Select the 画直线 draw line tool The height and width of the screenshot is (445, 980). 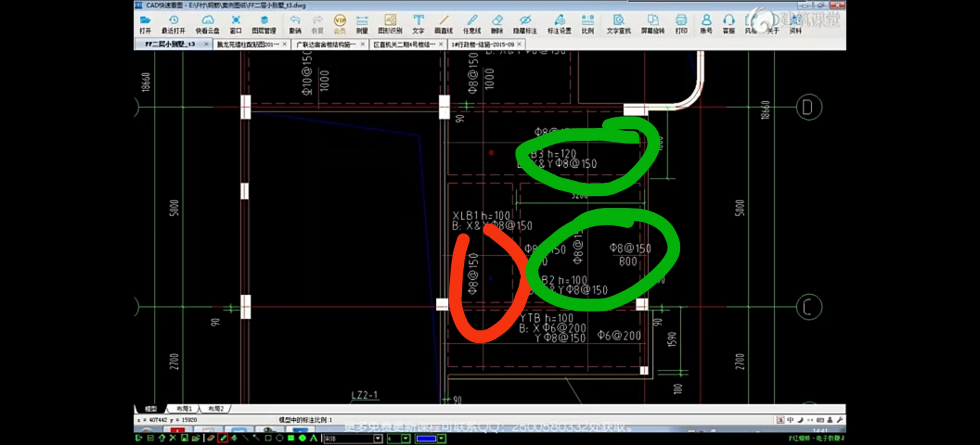(x=444, y=24)
